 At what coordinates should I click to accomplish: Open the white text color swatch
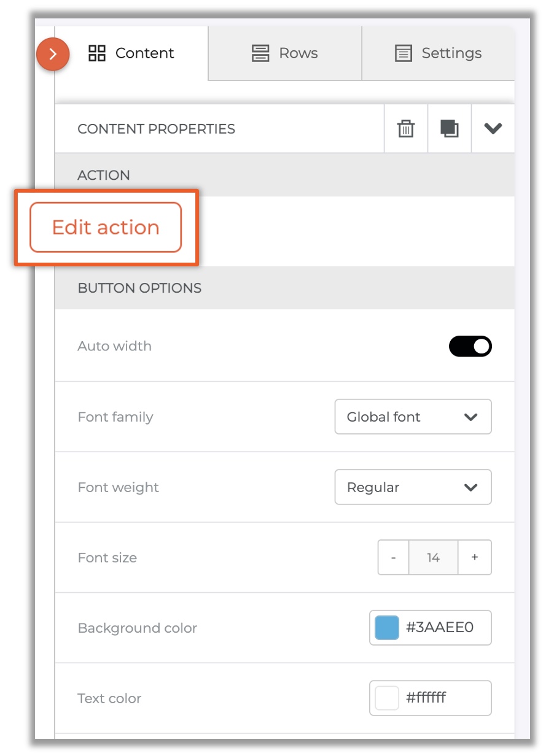click(x=387, y=698)
